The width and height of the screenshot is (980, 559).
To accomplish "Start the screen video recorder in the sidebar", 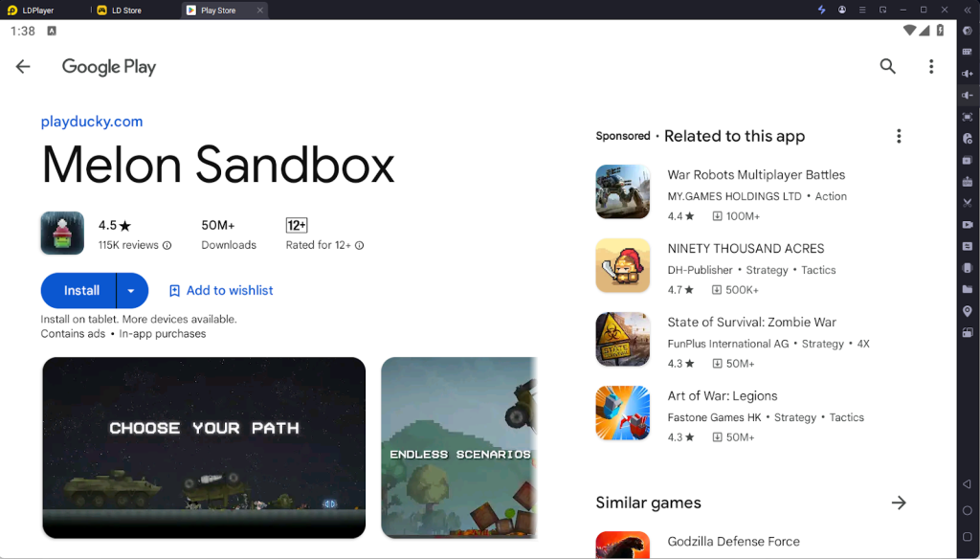I will tap(969, 223).
